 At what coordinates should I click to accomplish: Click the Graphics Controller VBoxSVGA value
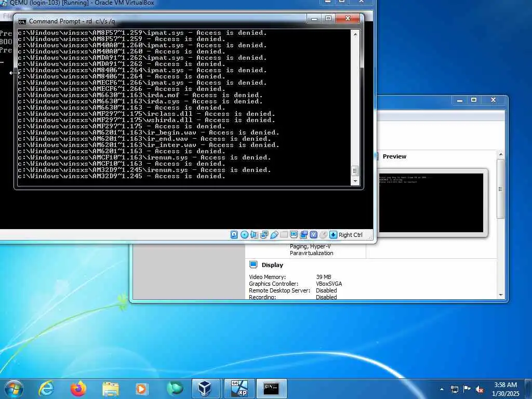tap(329, 284)
